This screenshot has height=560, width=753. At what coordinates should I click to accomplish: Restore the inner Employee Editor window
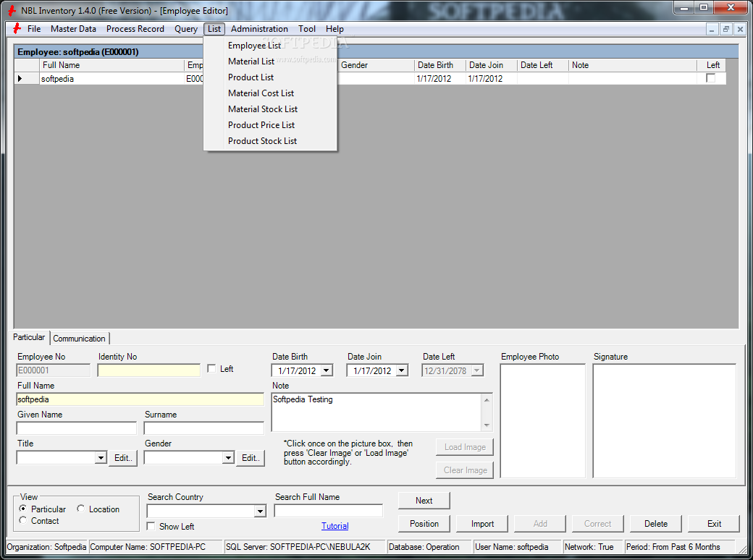click(726, 29)
